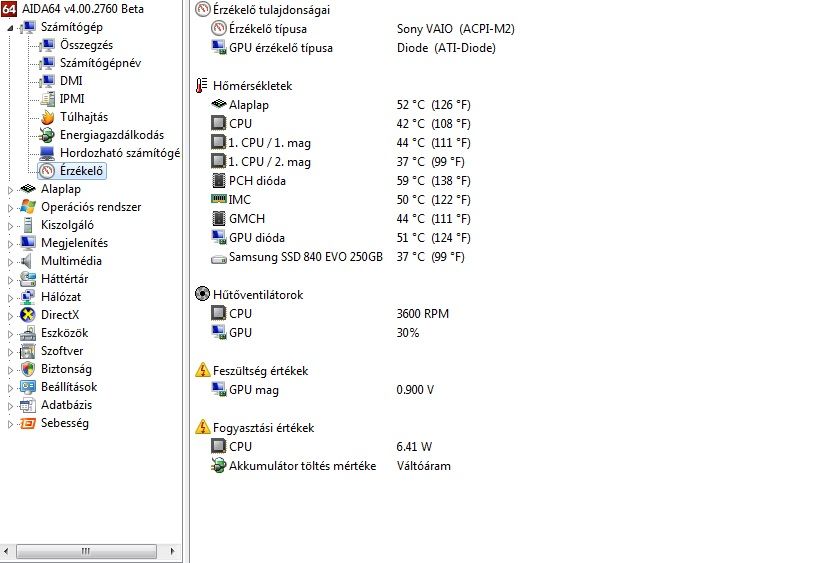
Task: Select the 1. CPU / 2. mag row
Action: 337,162
